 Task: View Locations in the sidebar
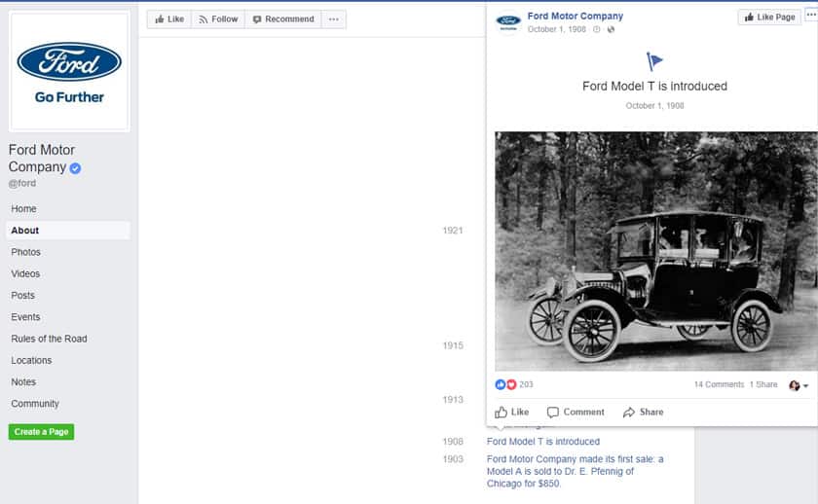31,360
